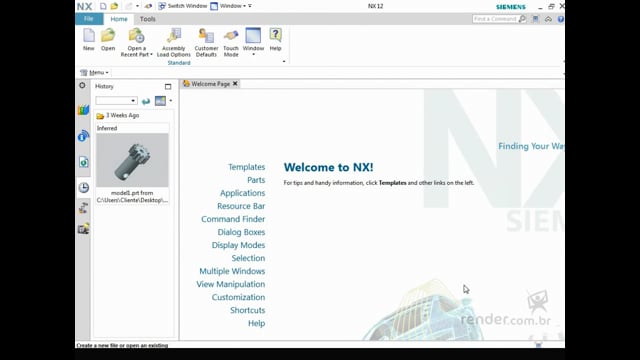Image resolution: width=640 pixels, height=360 pixels.
Task: Open the Roles tab in resource bar
Action: (83, 229)
